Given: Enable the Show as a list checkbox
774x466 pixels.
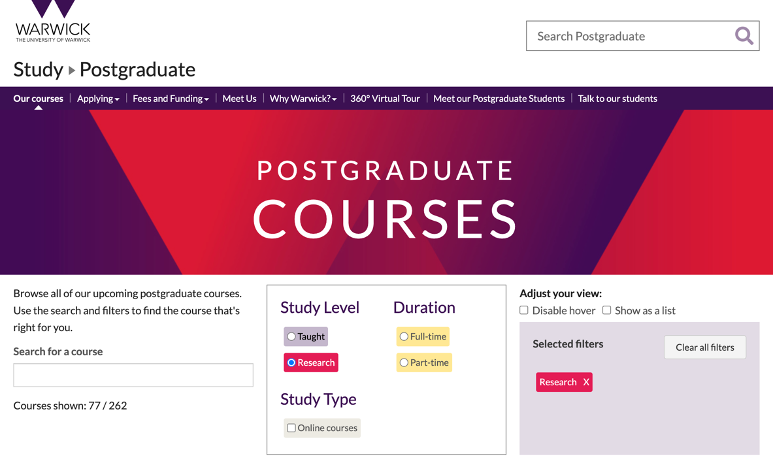Looking at the screenshot, I should pyautogui.click(x=606, y=311).
